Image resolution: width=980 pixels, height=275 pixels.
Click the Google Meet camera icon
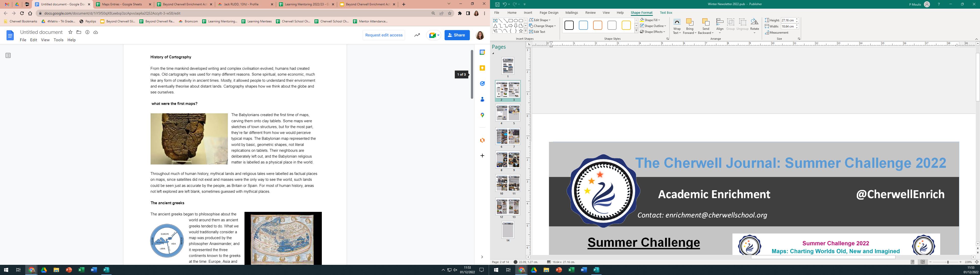(432, 35)
